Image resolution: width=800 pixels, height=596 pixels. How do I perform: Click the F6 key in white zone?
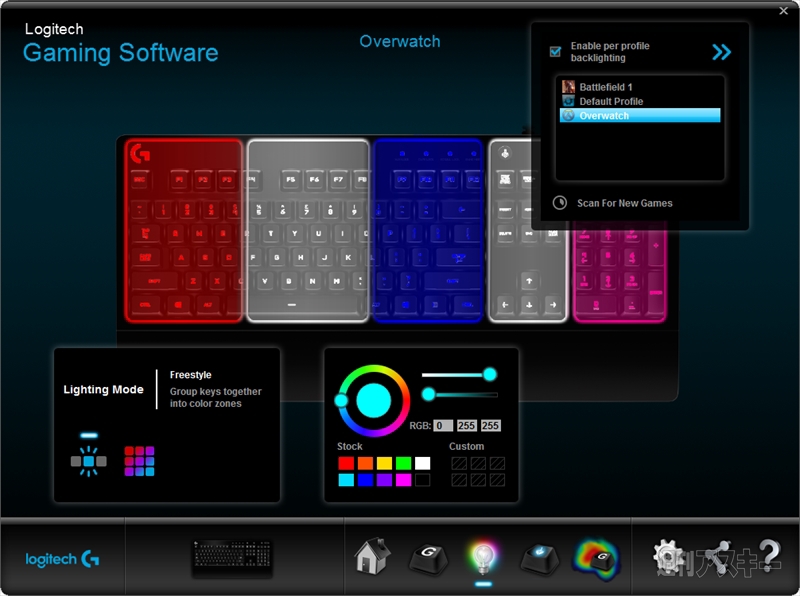(314, 180)
